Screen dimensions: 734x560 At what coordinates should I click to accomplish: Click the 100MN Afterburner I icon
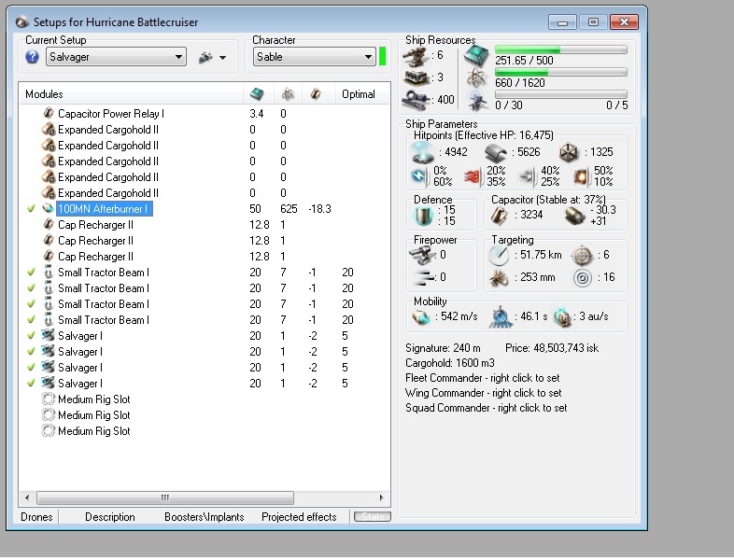(x=49, y=208)
